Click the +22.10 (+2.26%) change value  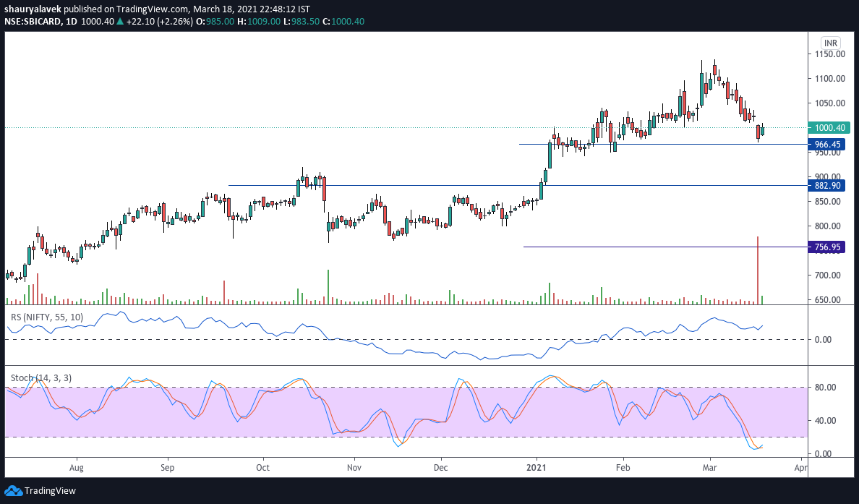[x=159, y=22]
